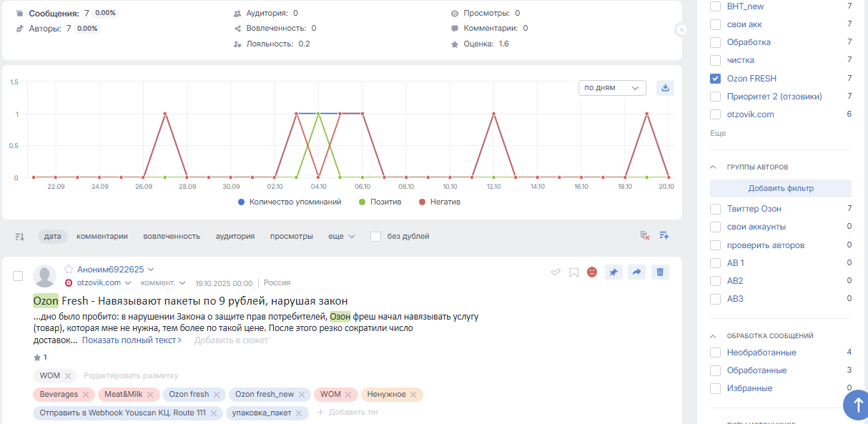The image size is (868, 424).
Task: Check the Необработанные messages filter
Action: [x=715, y=352]
